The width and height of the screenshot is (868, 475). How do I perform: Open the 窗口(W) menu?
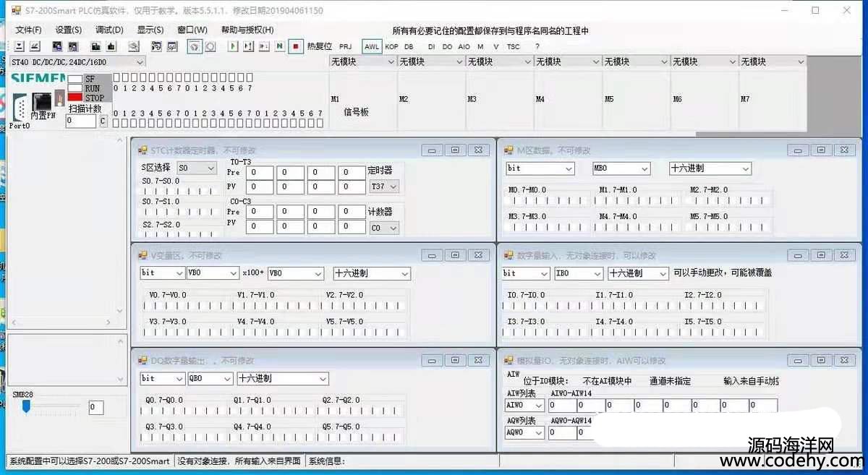click(192, 30)
